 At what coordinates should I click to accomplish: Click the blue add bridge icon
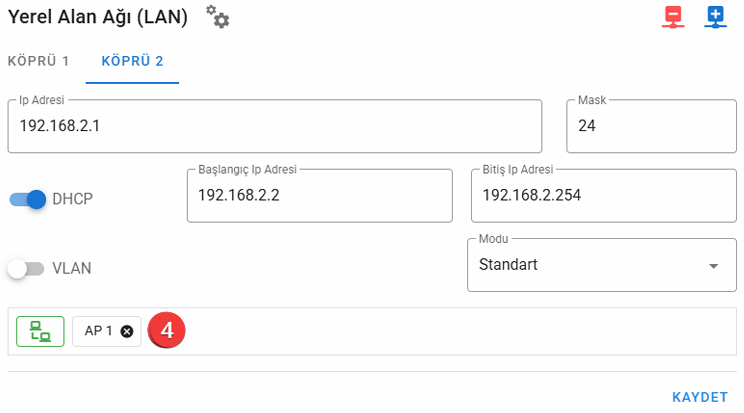tap(715, 18)
